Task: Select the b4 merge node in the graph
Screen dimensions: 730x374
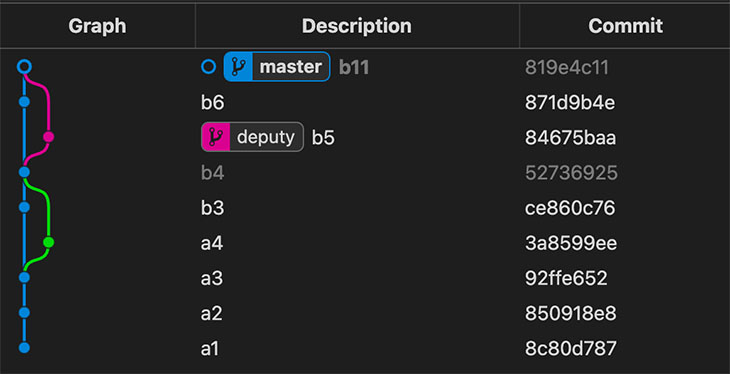Action: point(24,172)
